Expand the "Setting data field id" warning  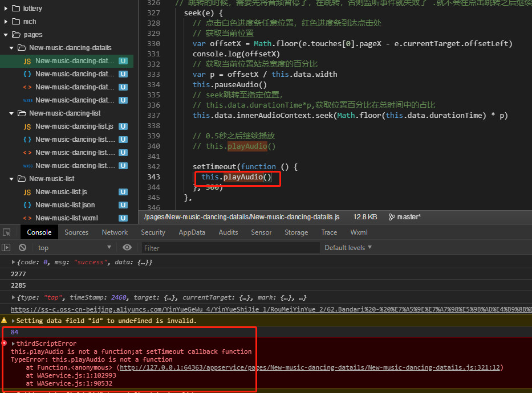13,321
